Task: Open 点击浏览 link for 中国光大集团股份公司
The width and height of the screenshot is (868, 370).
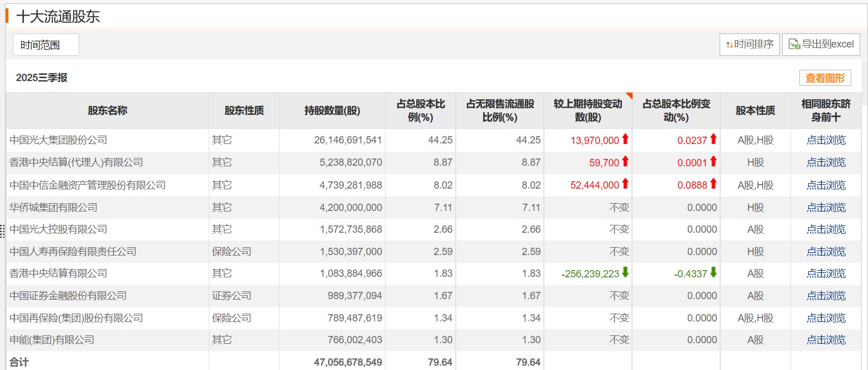Action: [826, 140]
